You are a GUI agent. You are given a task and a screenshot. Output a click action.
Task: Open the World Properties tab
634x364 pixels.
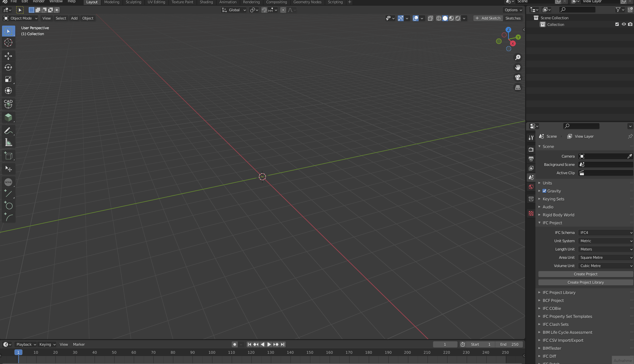point(531,187)
